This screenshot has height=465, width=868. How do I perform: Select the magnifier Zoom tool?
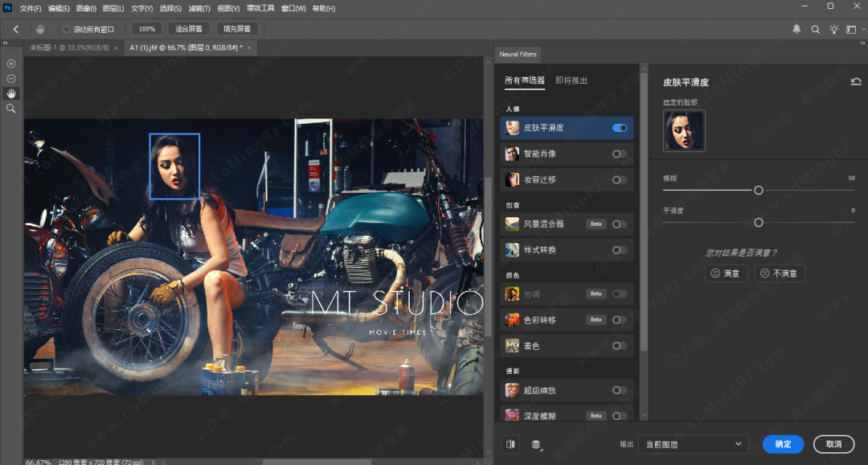point(11,108)
